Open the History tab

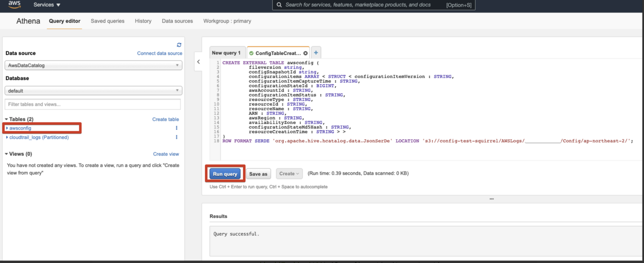point(143,21)
